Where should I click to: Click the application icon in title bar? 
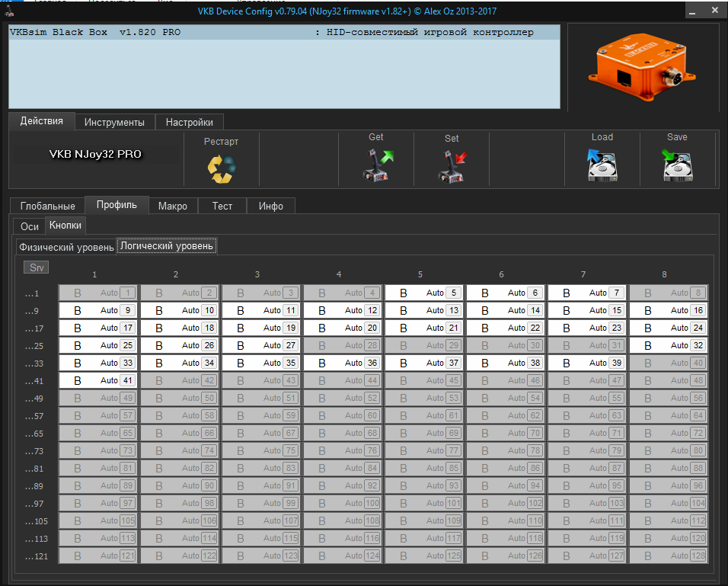[9, 10]
